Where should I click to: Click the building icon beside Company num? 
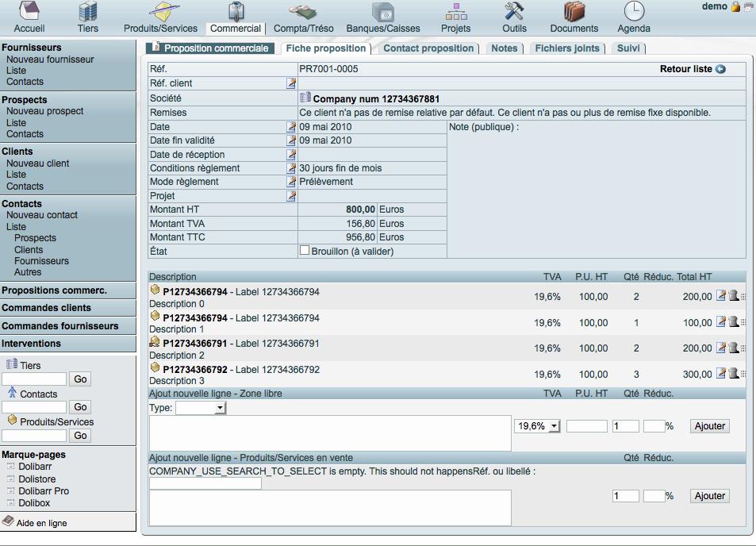pos(305,98)
